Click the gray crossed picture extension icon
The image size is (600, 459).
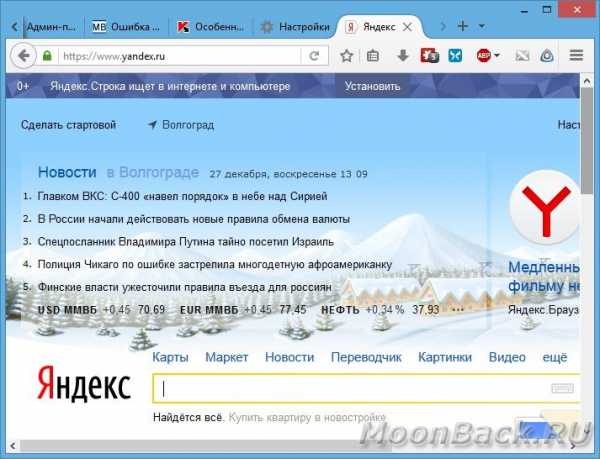pos(522,56)
